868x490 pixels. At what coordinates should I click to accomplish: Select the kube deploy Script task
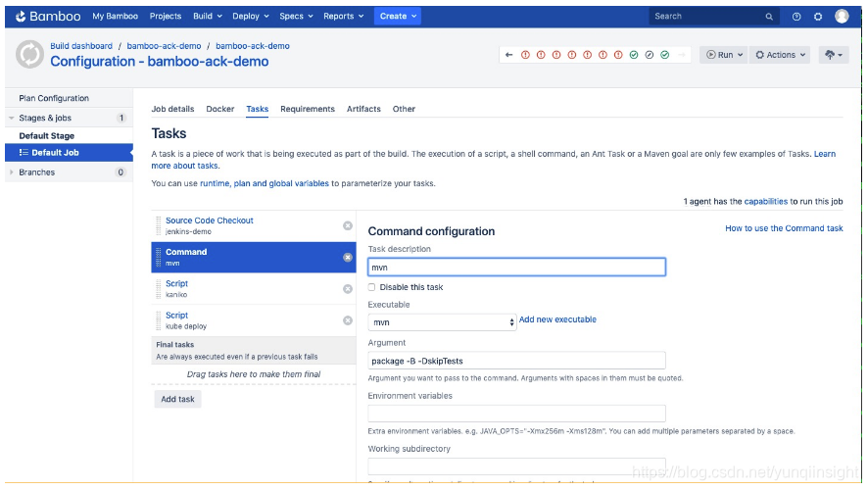(x=254, y=320)
